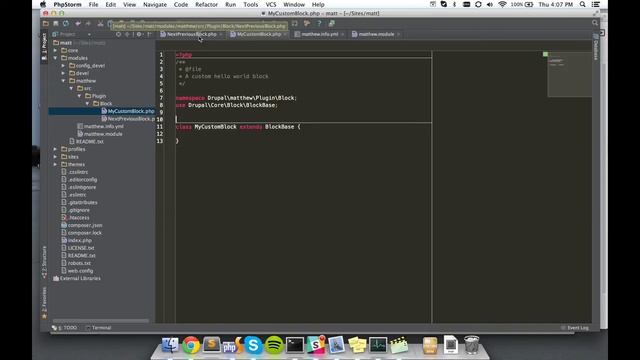Close the matthew.module tab
The width and height of the screenshot is (640, 360).
398,34
